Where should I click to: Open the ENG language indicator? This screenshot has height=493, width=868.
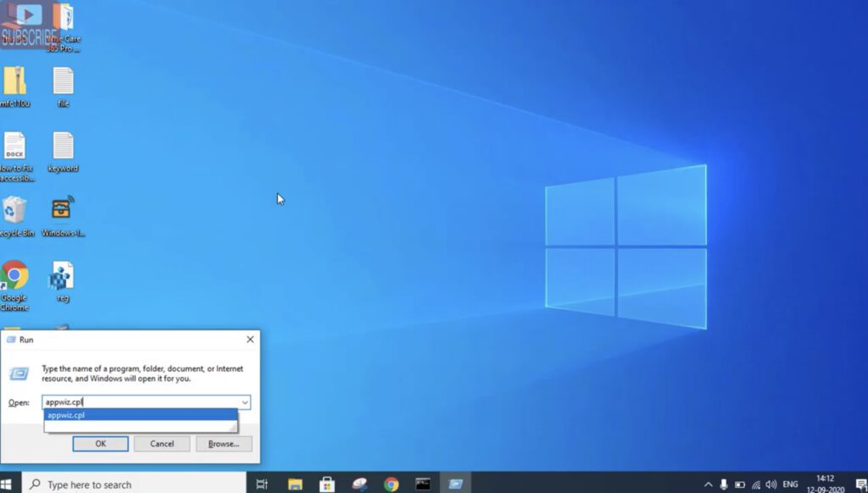[790, 483]
